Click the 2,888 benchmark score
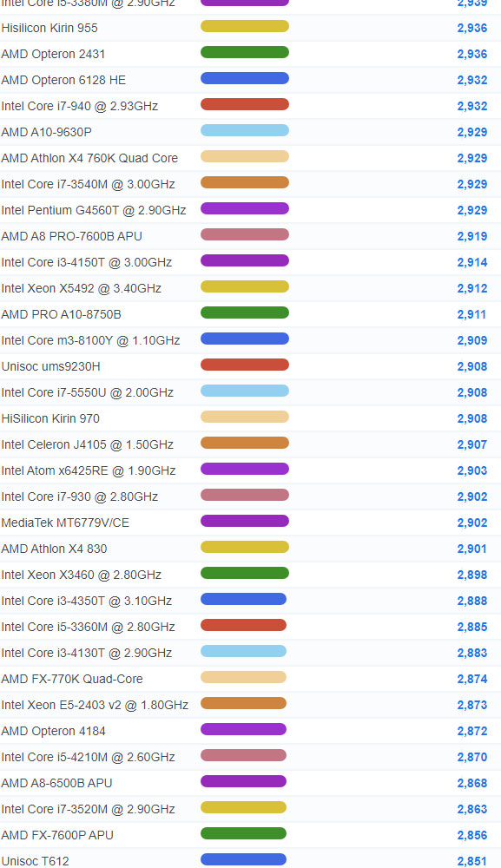501x868 pixels. (472, 600)
